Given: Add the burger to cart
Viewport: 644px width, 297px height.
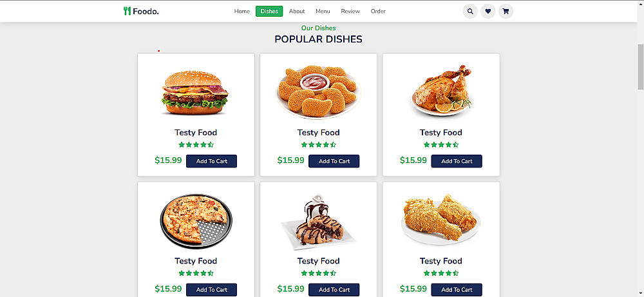Looking at the screenshot, I should tap(211, 161).
